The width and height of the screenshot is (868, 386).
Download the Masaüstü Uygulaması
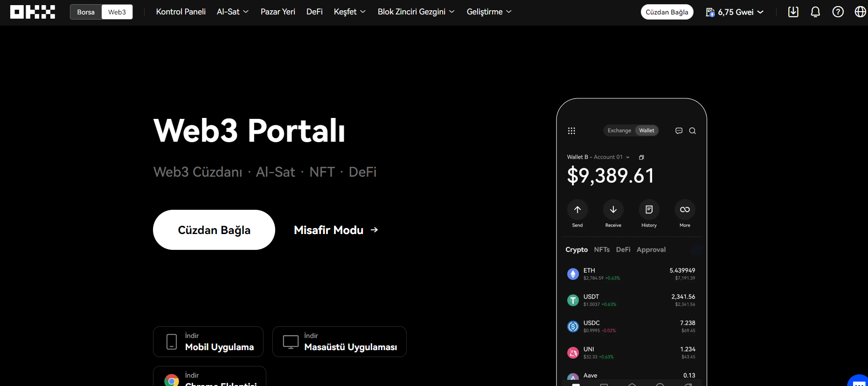tap(340, 342)
